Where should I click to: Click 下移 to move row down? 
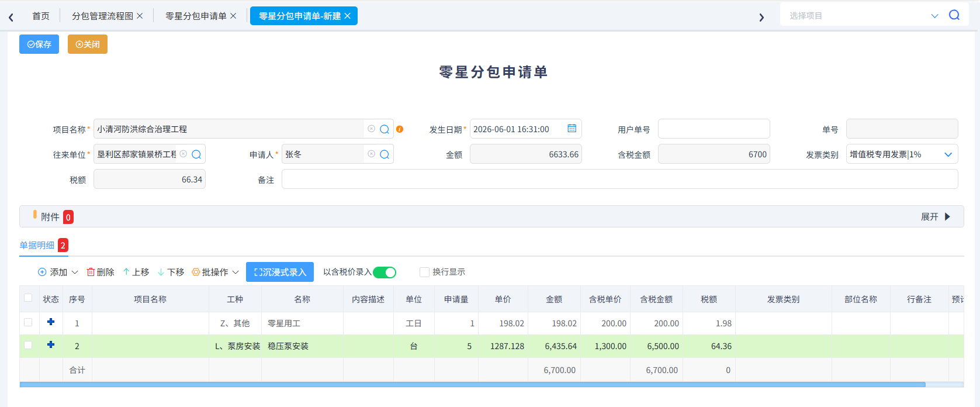pyautogui.click(x=171, y=273)
